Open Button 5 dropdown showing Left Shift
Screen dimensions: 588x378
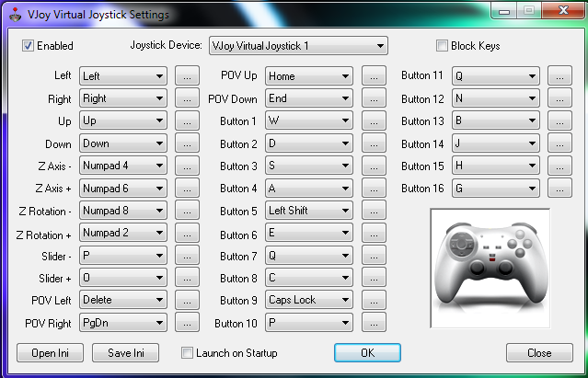pyautogui.click(x=309, y=211)
